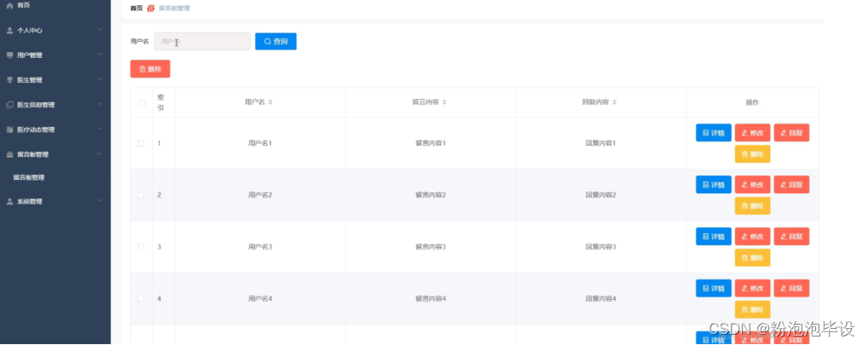
Task: Select the 回复内容4 cell
Action: point(601,298)
